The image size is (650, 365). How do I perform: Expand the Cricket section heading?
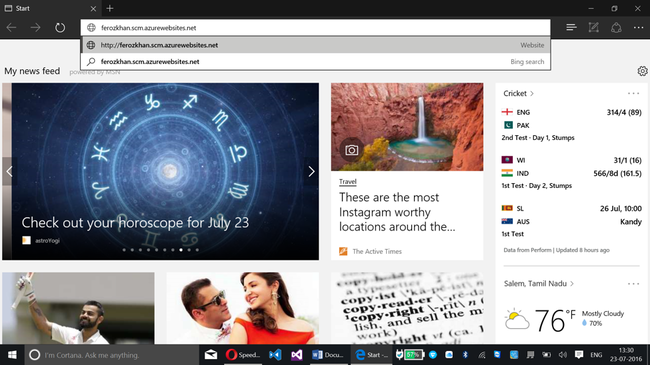pos(518,93)
